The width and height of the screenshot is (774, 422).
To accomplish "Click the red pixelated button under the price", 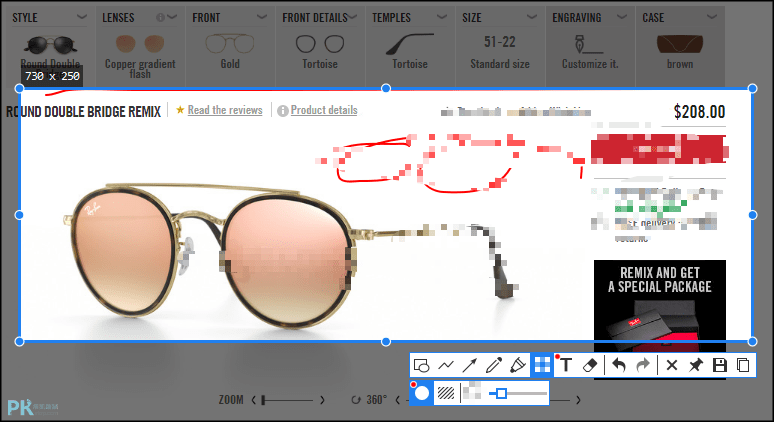I will pyautogui.click(x=659, y=149).
